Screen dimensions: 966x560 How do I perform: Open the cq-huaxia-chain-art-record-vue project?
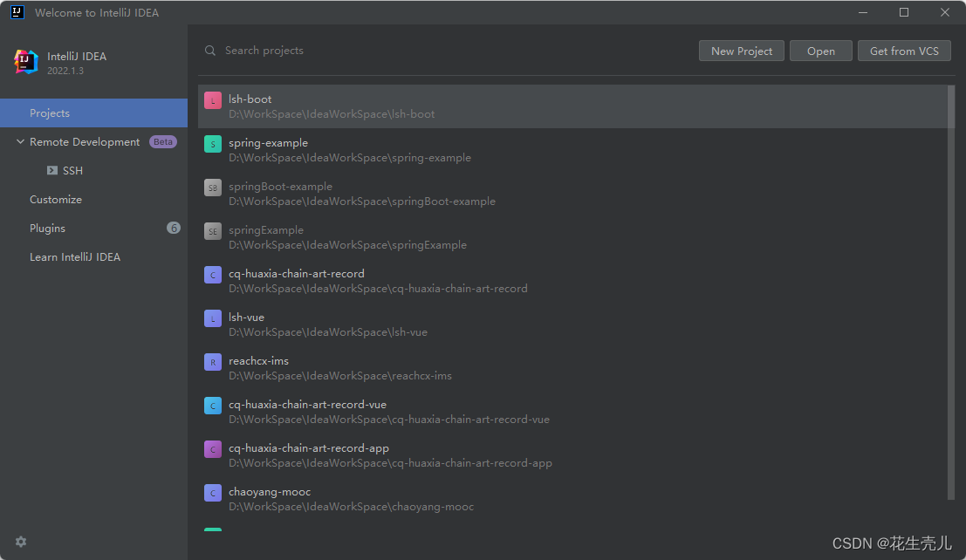tap(572, 412)
